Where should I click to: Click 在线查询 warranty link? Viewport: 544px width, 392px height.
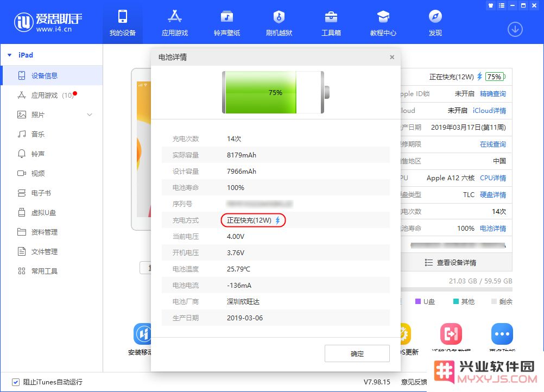[492, 144]
